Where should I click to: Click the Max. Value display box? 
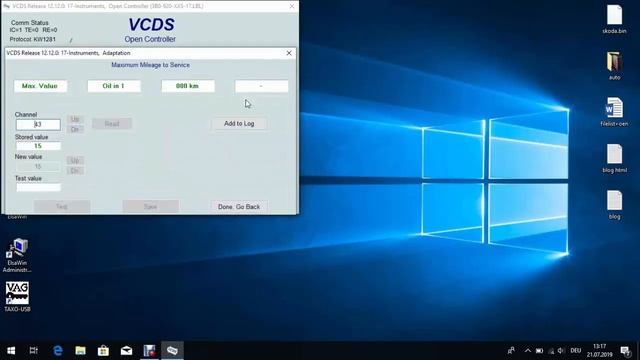40,86
